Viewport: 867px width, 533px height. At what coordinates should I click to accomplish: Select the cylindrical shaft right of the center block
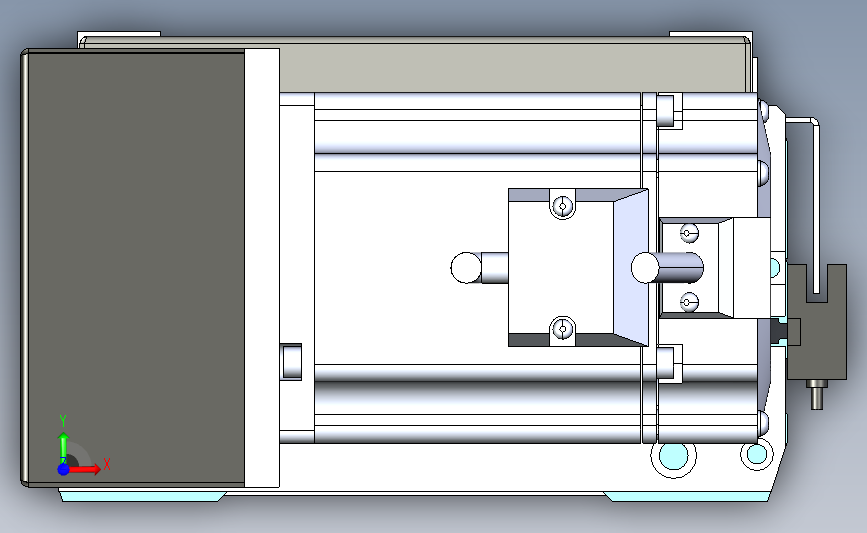(x=667, y=268)
